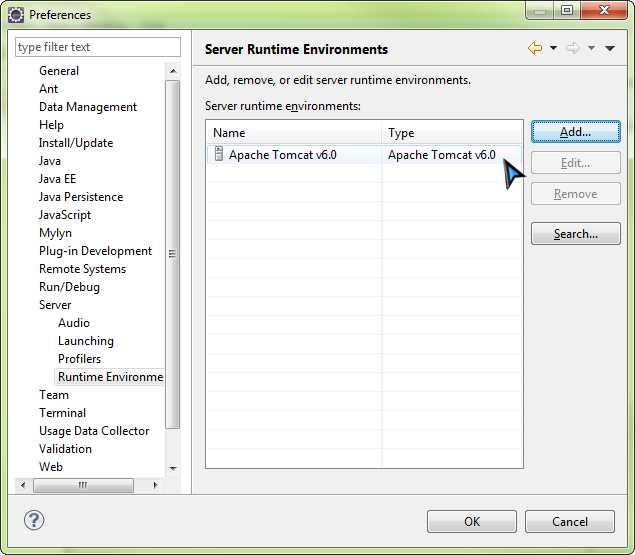Click the greyed Forward navigation arrow
Screen dimensions: 635x555
pos(573,48)
